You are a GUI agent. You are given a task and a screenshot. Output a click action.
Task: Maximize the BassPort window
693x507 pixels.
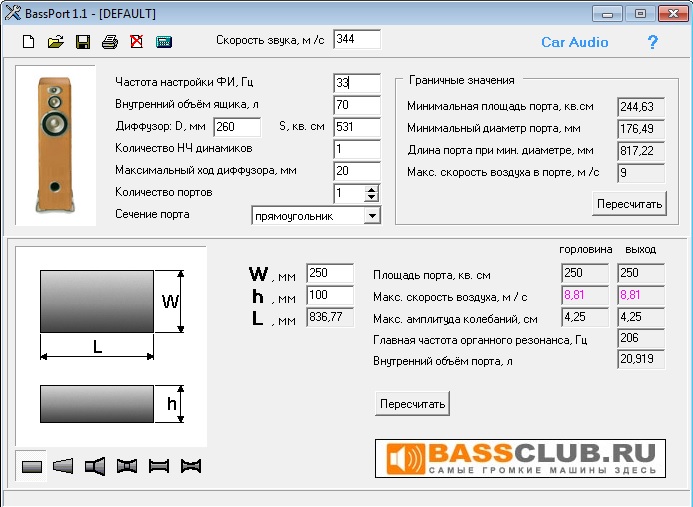pyautogui.click(x=640, y=13)
